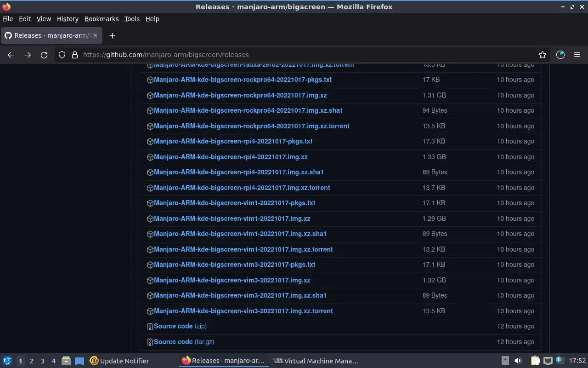Viewport: 588px width, 368px height.
Task: Download rpi4-20221017.img.xz.sha1
Action: click(x=239, y=172)
